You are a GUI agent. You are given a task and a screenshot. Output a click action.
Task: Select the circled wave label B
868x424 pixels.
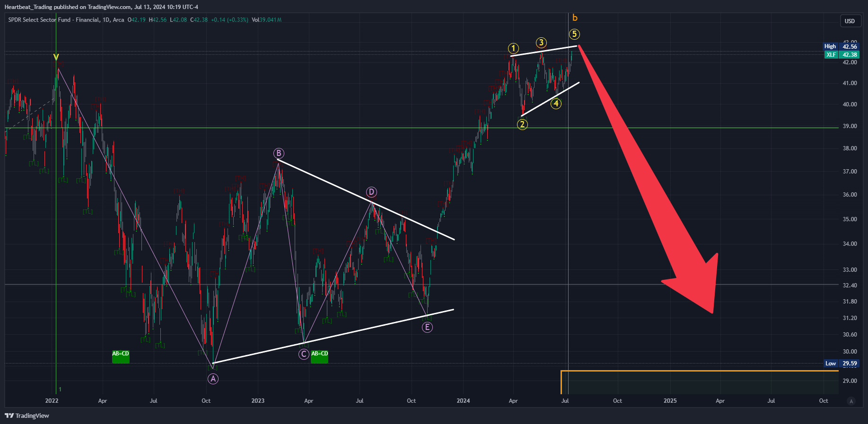pos(279,153)
